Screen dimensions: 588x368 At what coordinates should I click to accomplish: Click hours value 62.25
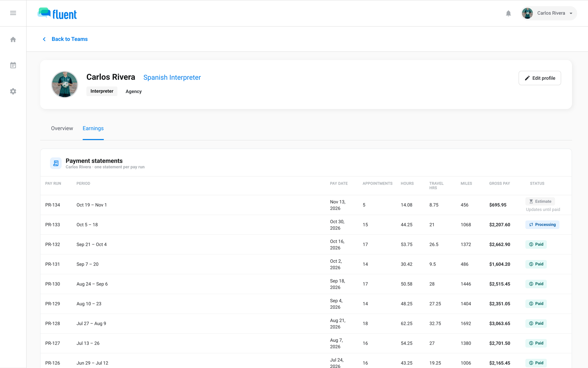pyautogui.click(x=407, y=324)
